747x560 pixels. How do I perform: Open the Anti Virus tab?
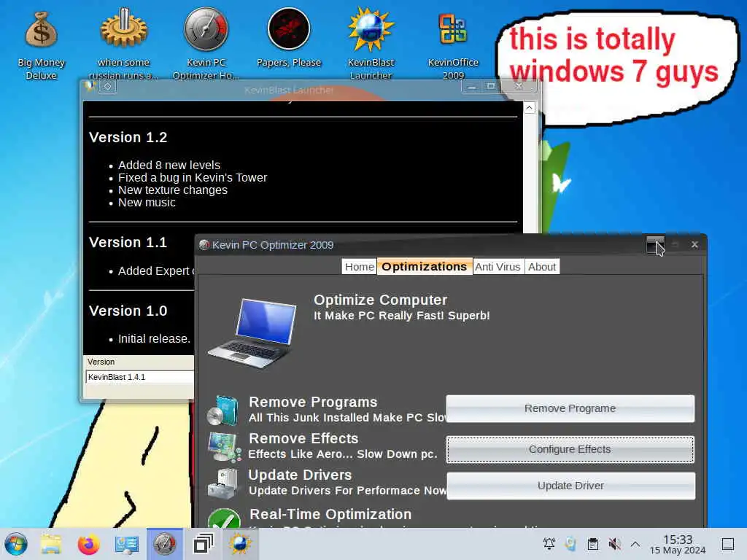tap(498, 267)
